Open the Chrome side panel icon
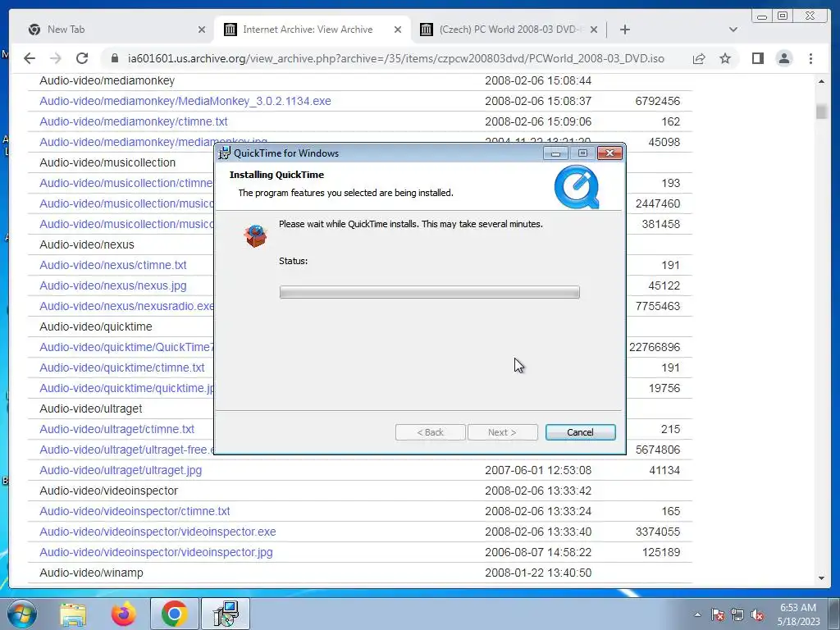840x630 pixels. (x=757, y=58)
